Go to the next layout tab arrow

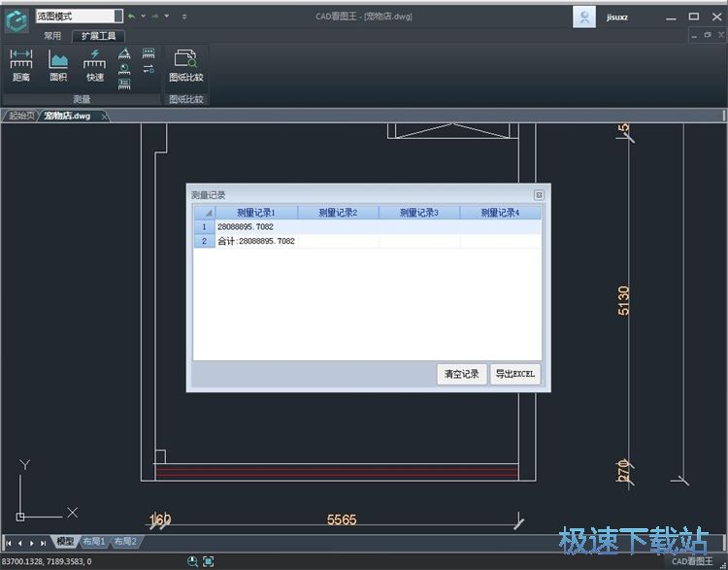pos(32,543)
